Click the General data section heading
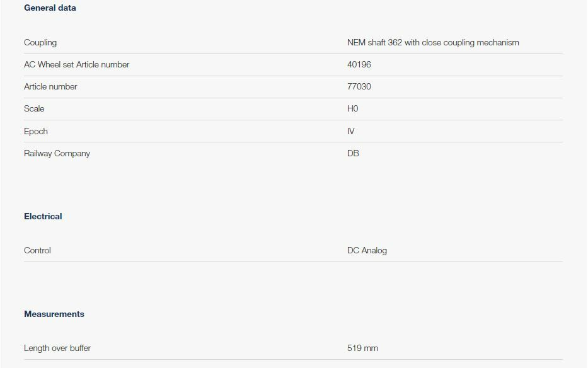The image size is (588, 368). tap(50, 8)
